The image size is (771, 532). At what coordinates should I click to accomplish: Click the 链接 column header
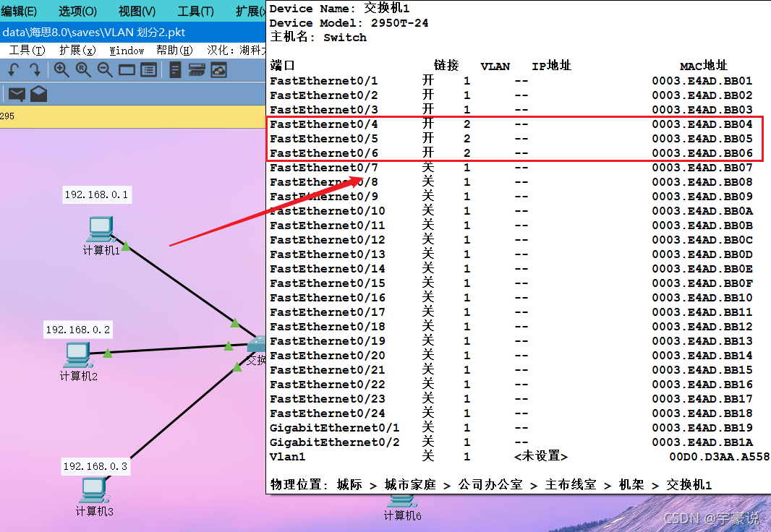446,65
